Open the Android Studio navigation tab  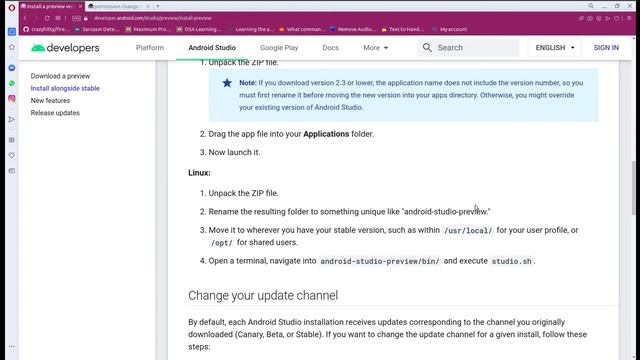pyautogui.click(x=212, y=48)
